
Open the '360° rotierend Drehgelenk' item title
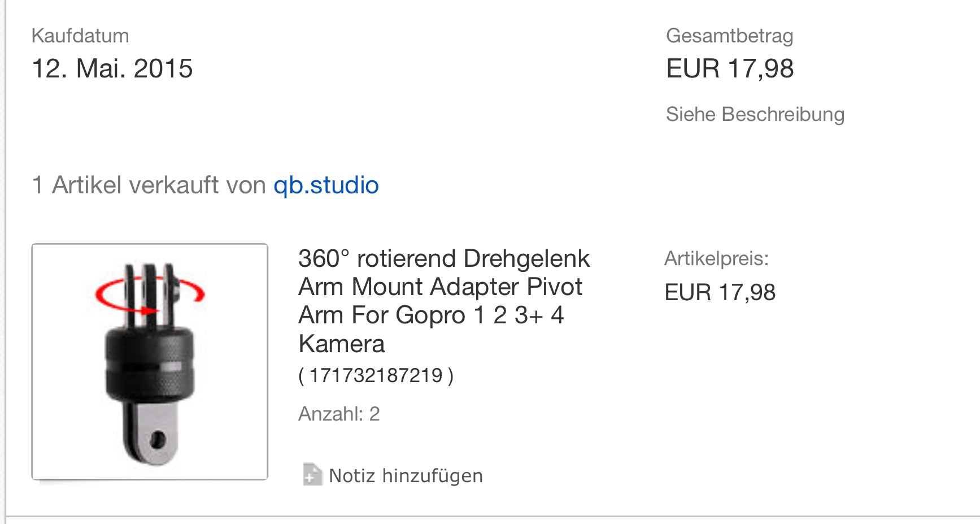pos(443,259)
